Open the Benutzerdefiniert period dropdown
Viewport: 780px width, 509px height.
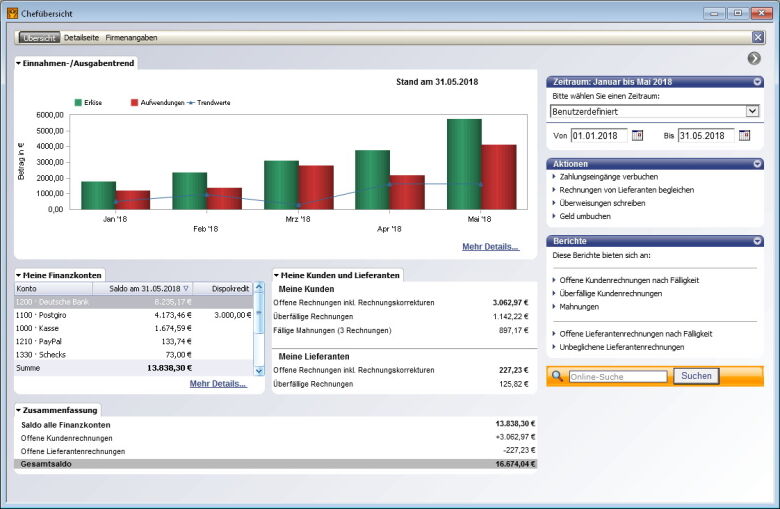click(x=752, y=111)
